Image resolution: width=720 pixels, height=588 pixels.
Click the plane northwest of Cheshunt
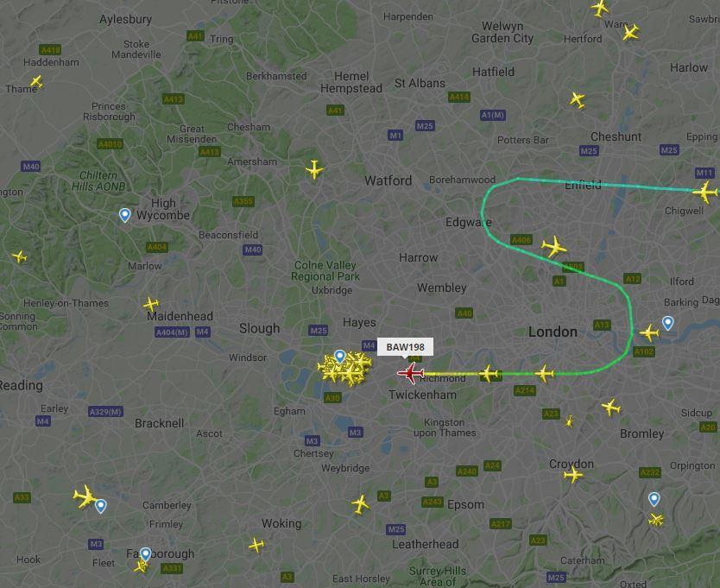tap(578, 99)
